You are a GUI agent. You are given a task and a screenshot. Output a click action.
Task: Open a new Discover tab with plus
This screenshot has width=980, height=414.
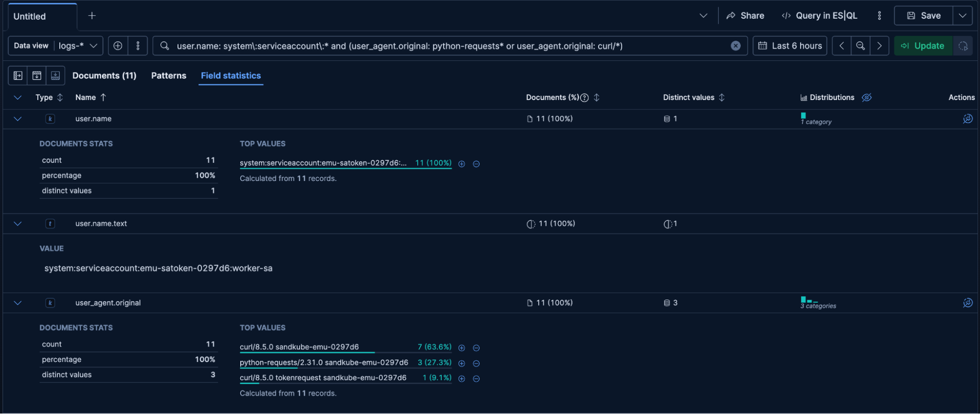point(92,16)
